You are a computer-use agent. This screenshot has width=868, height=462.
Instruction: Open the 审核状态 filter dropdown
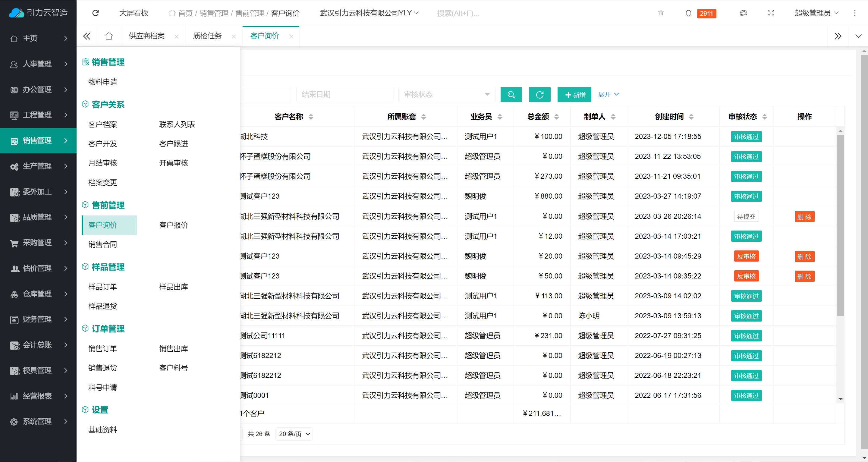tap(446, 95)
